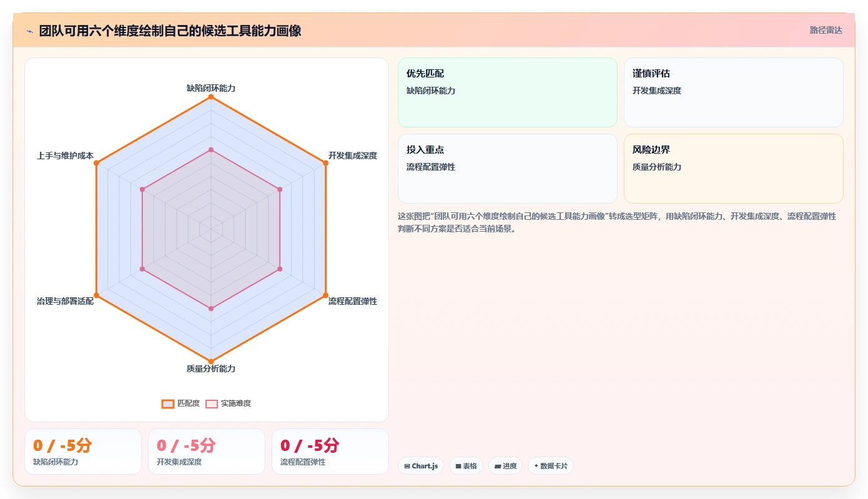Select the 数据卡片 tag chip
This screenshot has height=499, width=868.
coord(550,466)
